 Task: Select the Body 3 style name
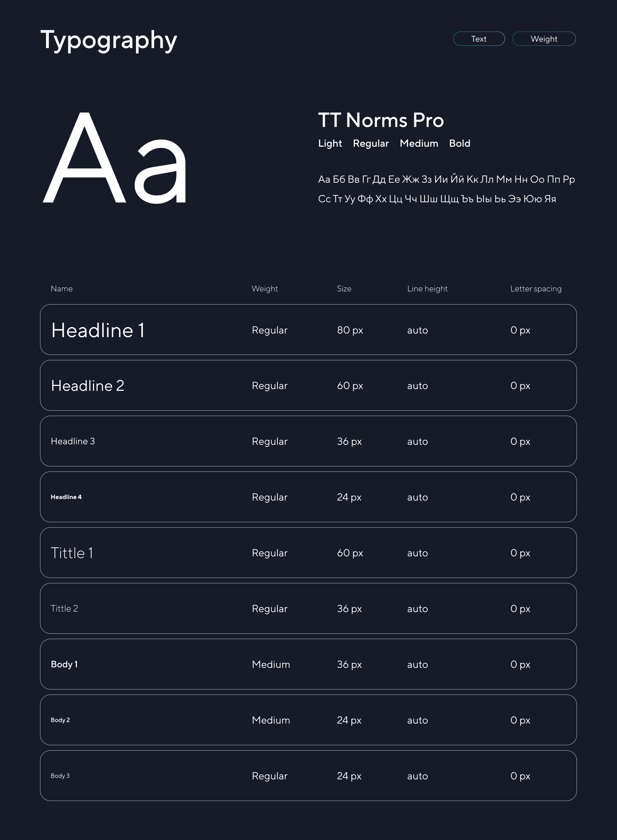pos(60,776)
